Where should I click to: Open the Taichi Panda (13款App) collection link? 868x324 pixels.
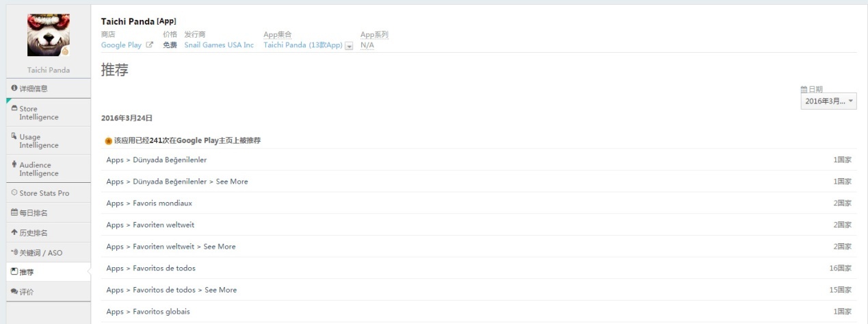[x=303, y=45]
